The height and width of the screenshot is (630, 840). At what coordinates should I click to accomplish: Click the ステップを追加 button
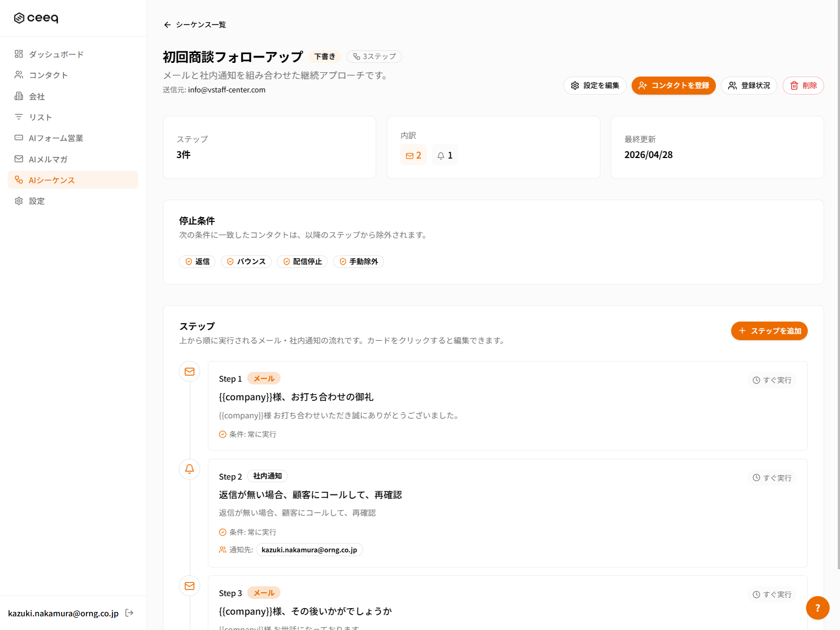[x=769, y=331]
